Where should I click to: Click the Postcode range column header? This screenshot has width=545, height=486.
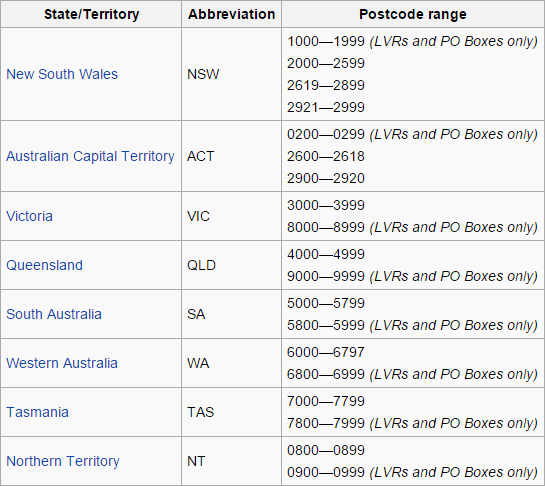[413, 14]
